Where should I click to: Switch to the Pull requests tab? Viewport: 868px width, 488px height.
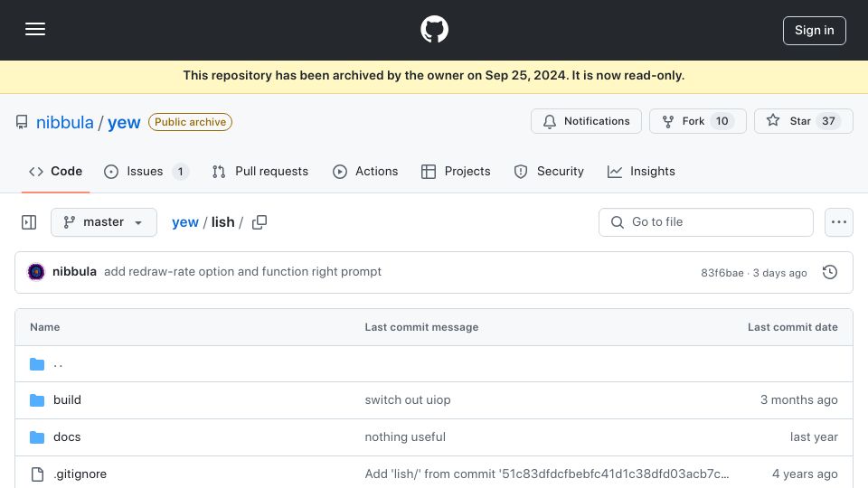(x=260, y=172)
